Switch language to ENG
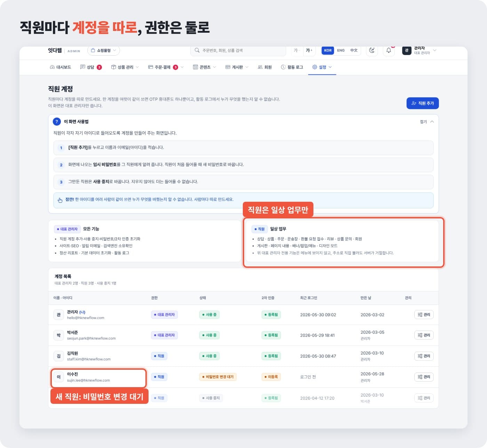487x448 pixels. click(x=341, y=50)
